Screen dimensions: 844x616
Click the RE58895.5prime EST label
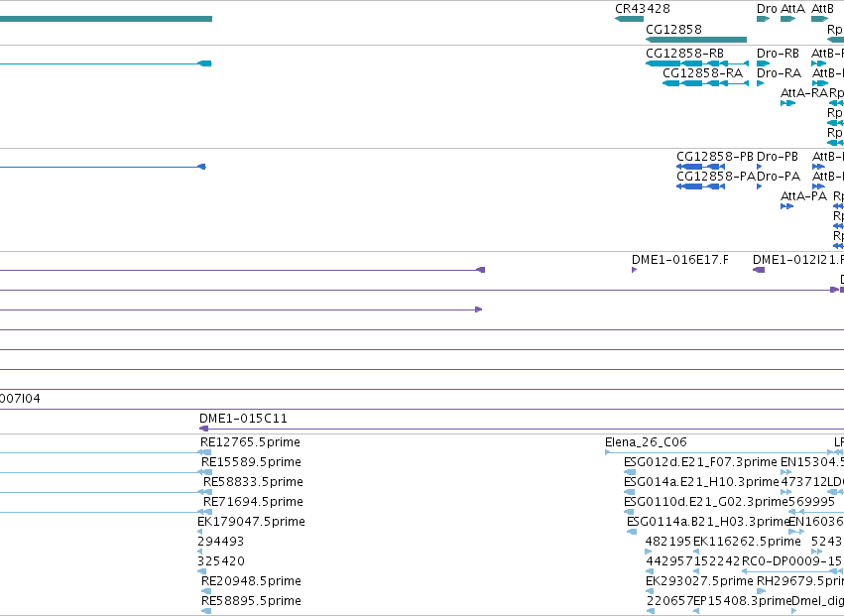251,600
